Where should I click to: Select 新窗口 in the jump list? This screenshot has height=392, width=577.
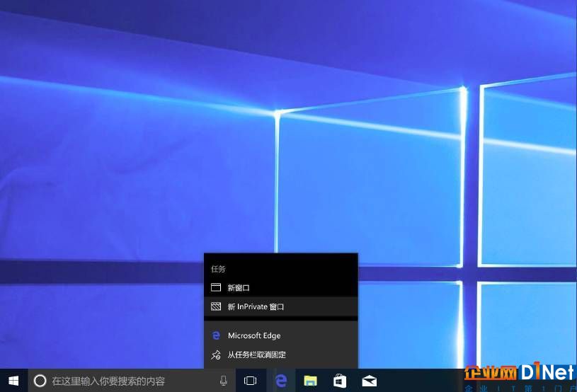pos(281,287)
